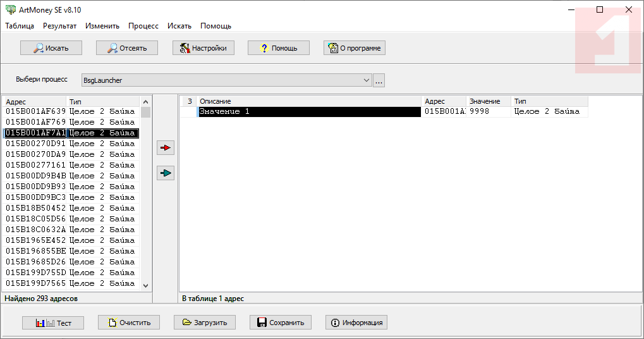644x339 pixels.
Task: Open the Процесс menu
Action: (143, 26)
